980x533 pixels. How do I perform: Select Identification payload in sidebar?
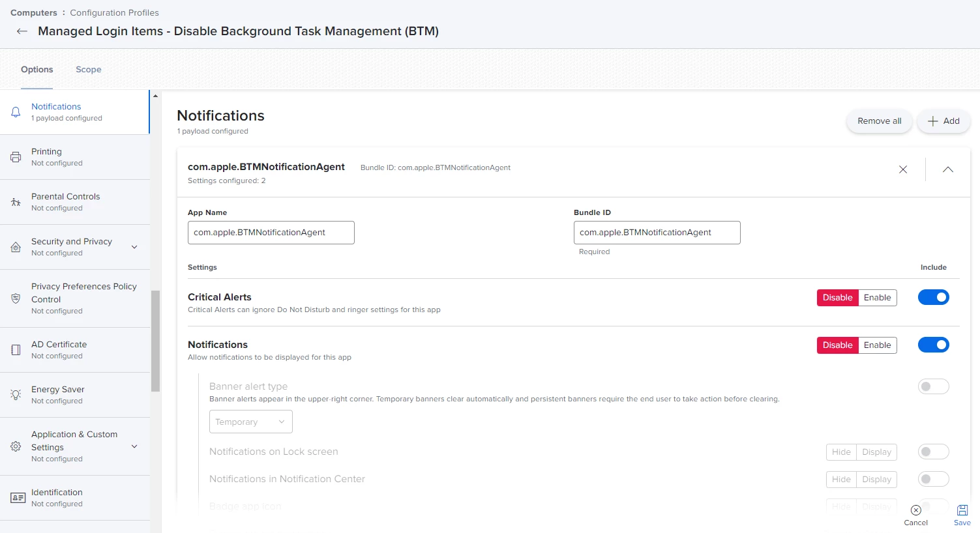(x=75, y=498)
